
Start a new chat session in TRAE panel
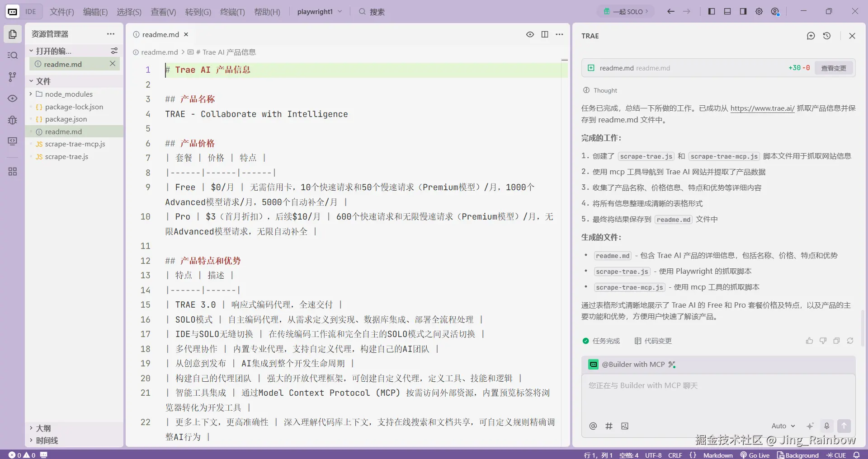810,36
